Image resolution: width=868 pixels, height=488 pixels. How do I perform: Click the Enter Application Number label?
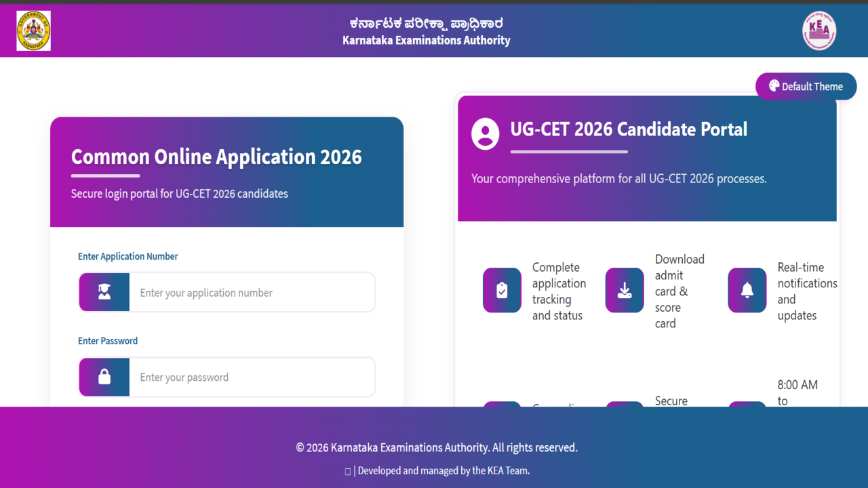click(128, 256)
